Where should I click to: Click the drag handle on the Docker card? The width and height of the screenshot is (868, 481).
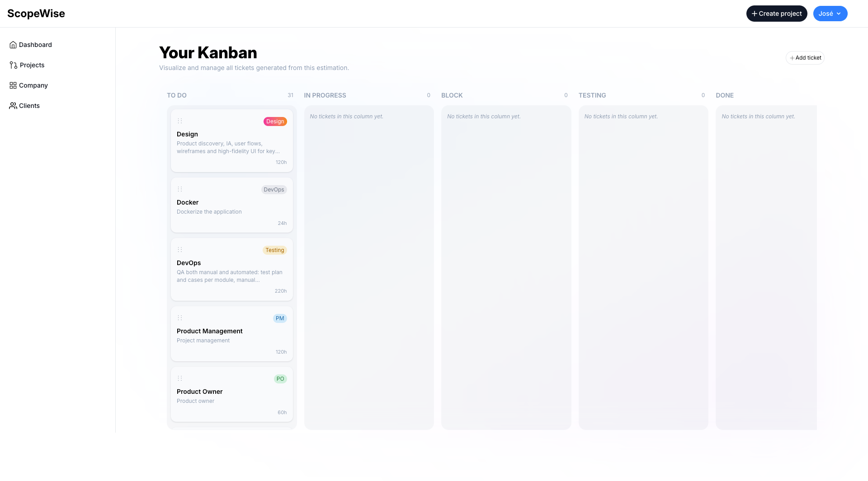click(x=180, y=189)
